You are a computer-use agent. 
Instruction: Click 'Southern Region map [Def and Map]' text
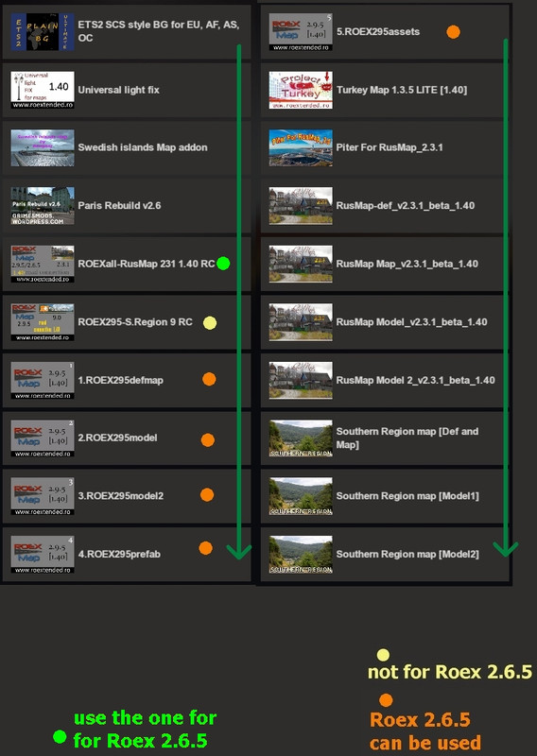(407, 438)
